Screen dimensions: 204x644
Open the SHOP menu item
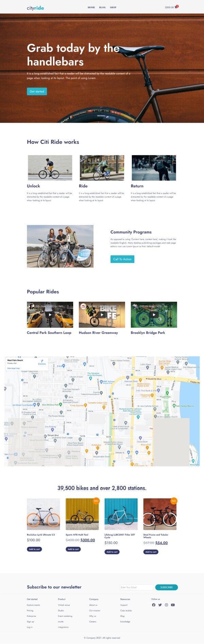113,7
